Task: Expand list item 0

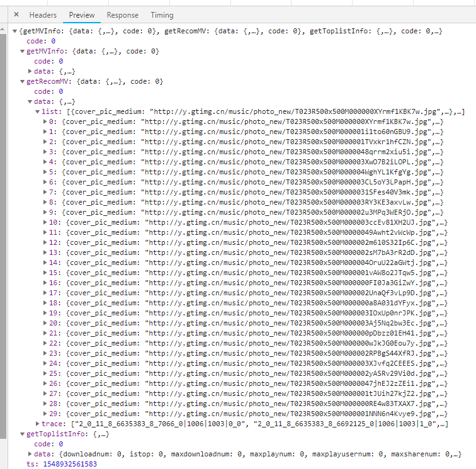Action: click(x=45, y=121)
